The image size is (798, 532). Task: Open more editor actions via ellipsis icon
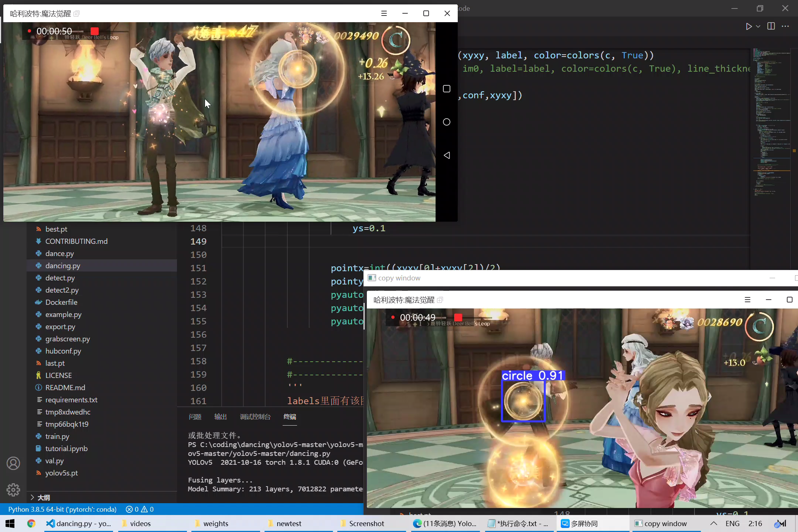tap(785, 26)
